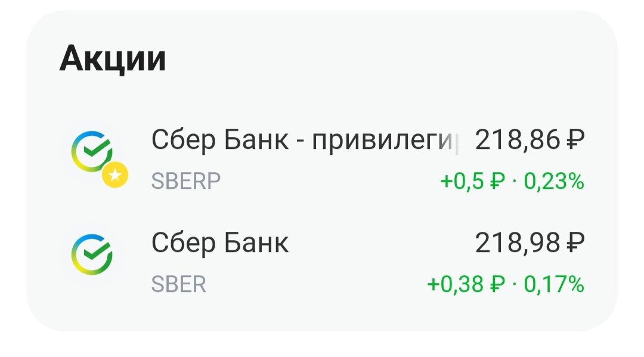Screen dimensions: 644x357
Task: Click the favorite star marker on preferred shares
Action: (113, 175)
